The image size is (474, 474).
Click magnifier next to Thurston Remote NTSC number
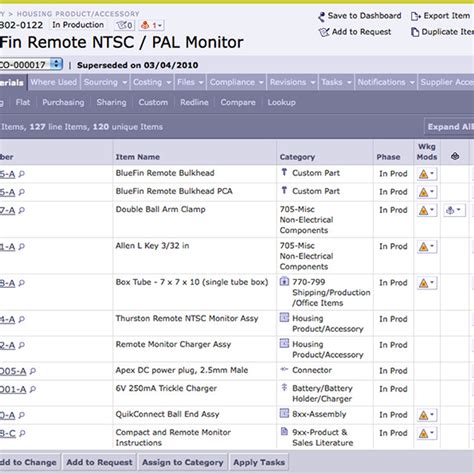pos(22,320)
